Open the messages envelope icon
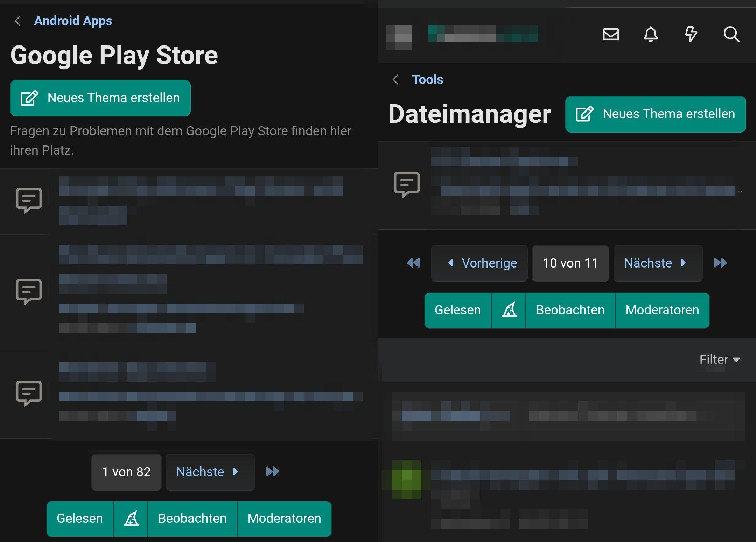 coord(611,34)
